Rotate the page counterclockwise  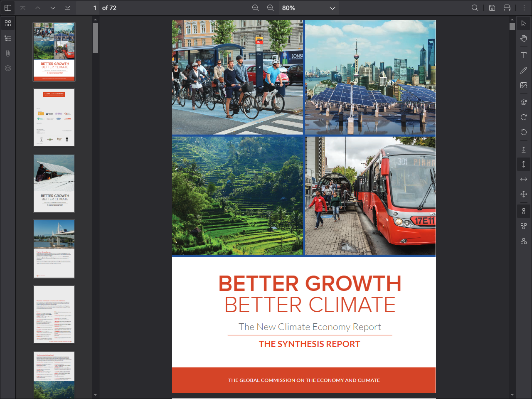click(x=524, y=132)
